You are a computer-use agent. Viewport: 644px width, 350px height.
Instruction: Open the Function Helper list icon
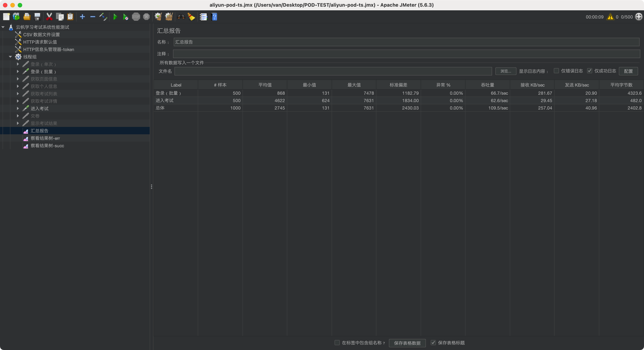coord(203,17)
